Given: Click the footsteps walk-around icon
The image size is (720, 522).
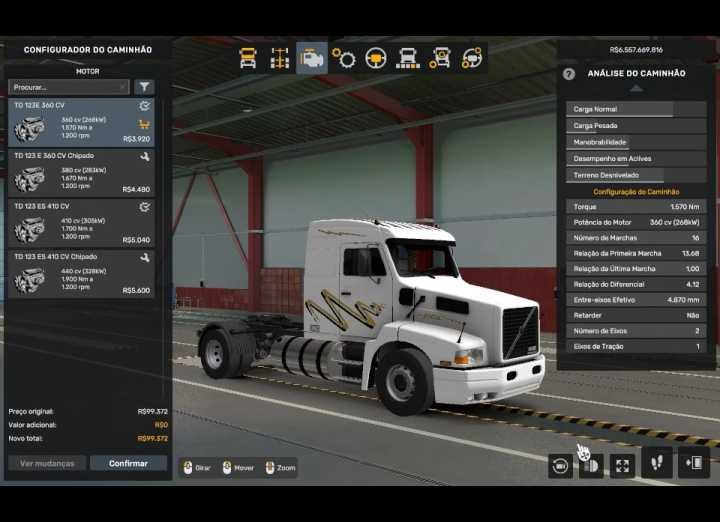Looking at the screenshot, I should 657,463.
